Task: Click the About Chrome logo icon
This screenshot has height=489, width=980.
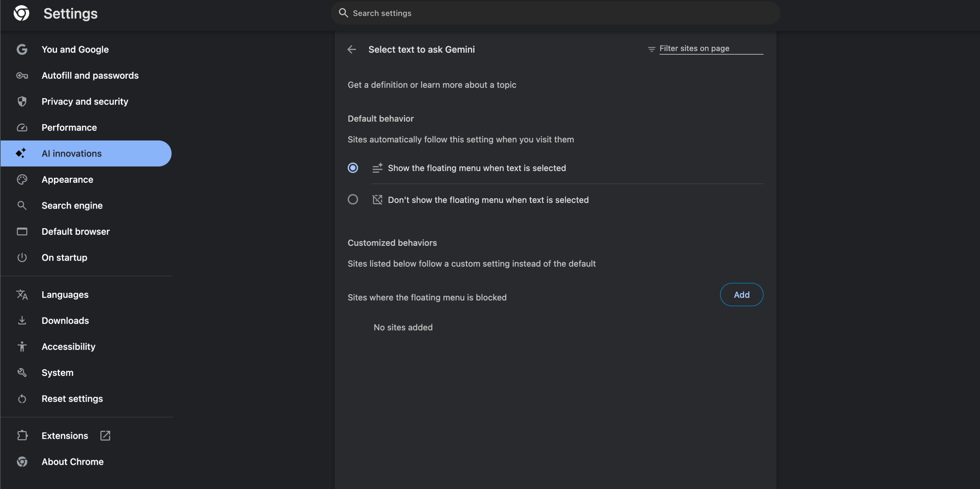Action: [x=22, y=462]
